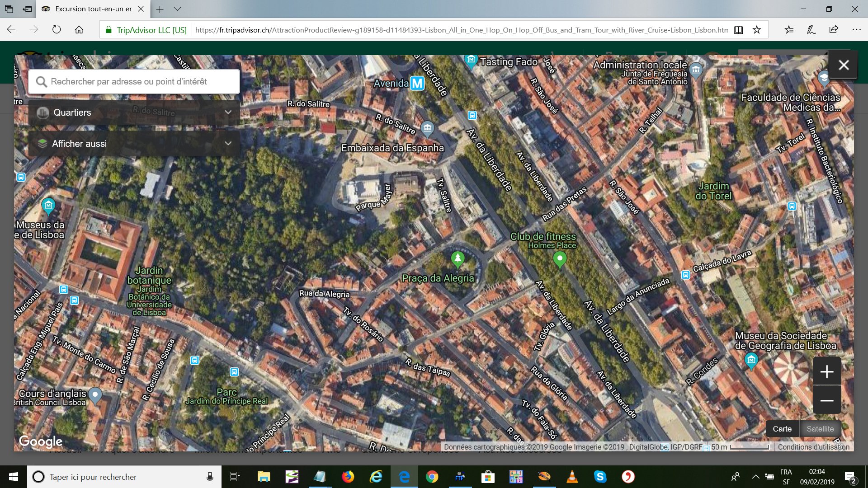Click the Parc Jardim do Príncipe Real label

point(226,396)
